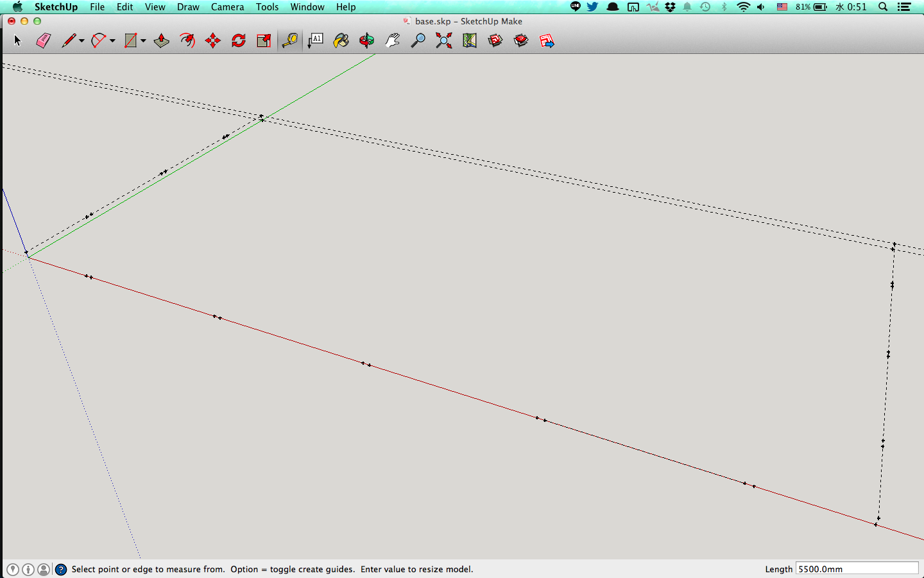Open the Draw menu
Screen dimensions: 924x578
pos(188,7)
